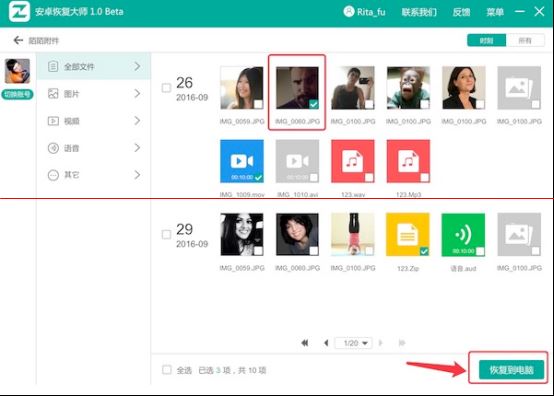554x396 pixels.
Task: Close the recovery app window
Action: 539,12
